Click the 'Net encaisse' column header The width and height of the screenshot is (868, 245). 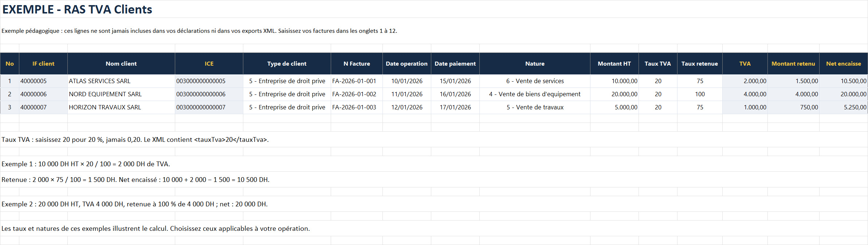point(844,63)
